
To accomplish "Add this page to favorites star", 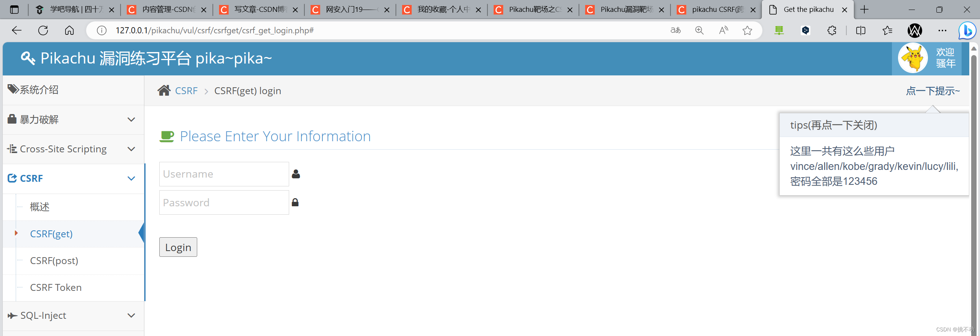I will pos(747,30).
